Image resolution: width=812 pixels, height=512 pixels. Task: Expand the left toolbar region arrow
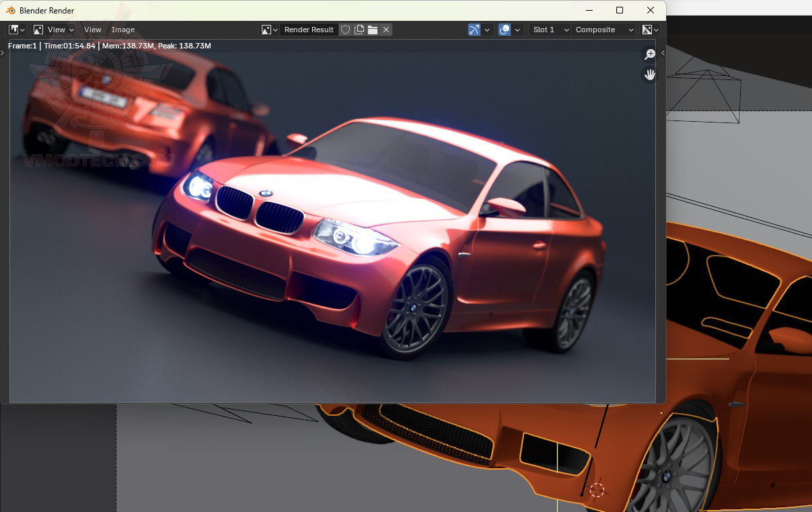tap(3, 52)
